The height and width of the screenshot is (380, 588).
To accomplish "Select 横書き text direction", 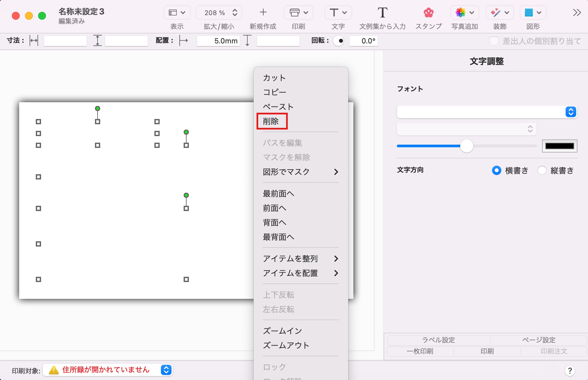I will point(496,170).
